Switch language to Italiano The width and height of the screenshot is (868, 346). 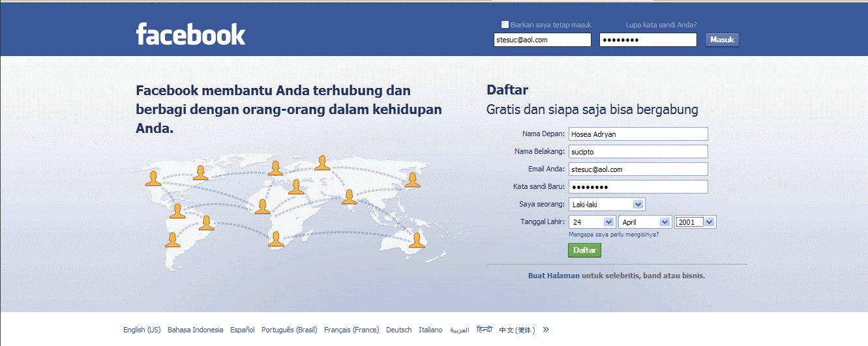click(x=430, y=330)
